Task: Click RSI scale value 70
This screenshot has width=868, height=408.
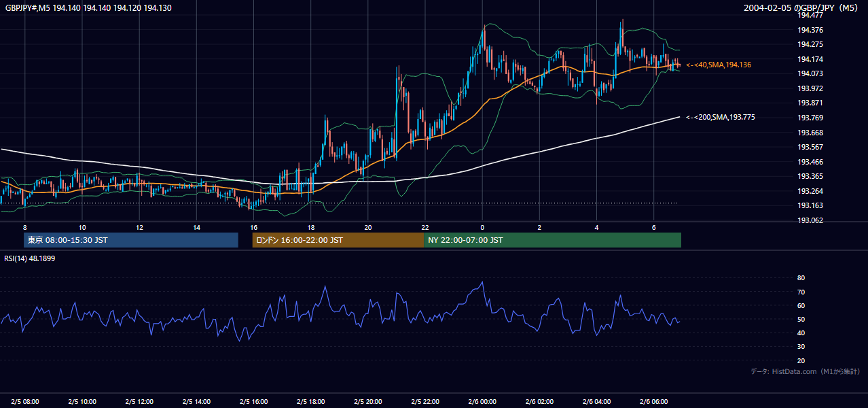Action: point(801,292)
